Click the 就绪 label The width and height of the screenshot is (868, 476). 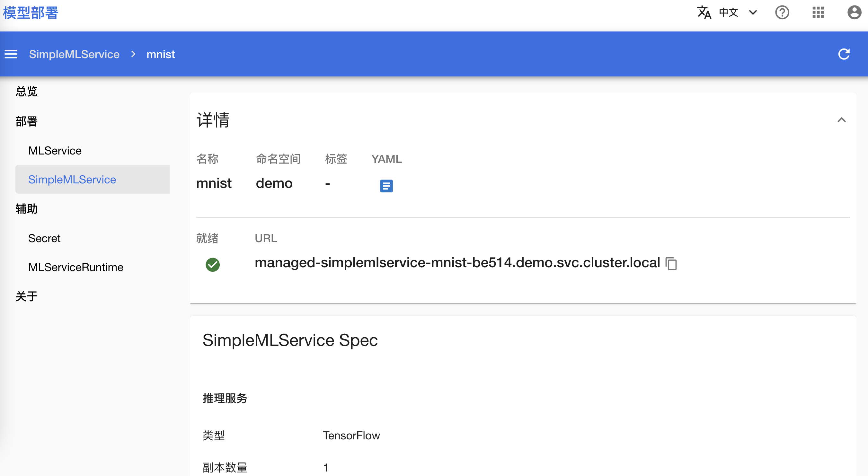tap(207, 238)
